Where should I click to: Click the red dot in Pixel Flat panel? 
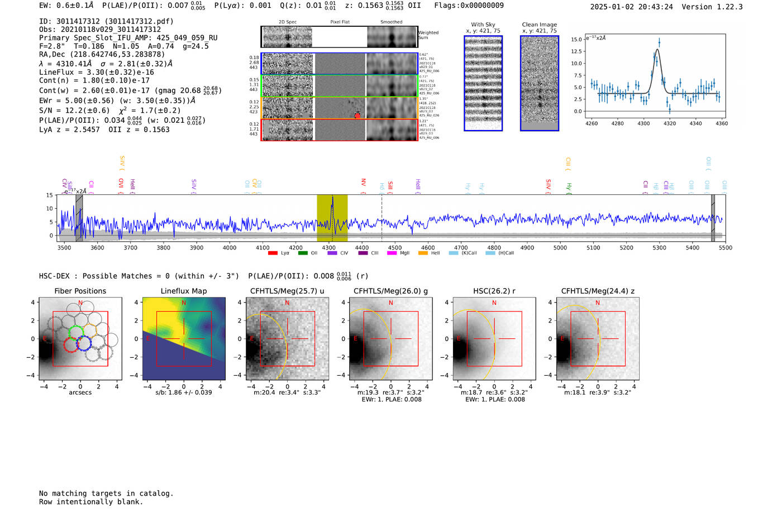click(x=357, y=115)
